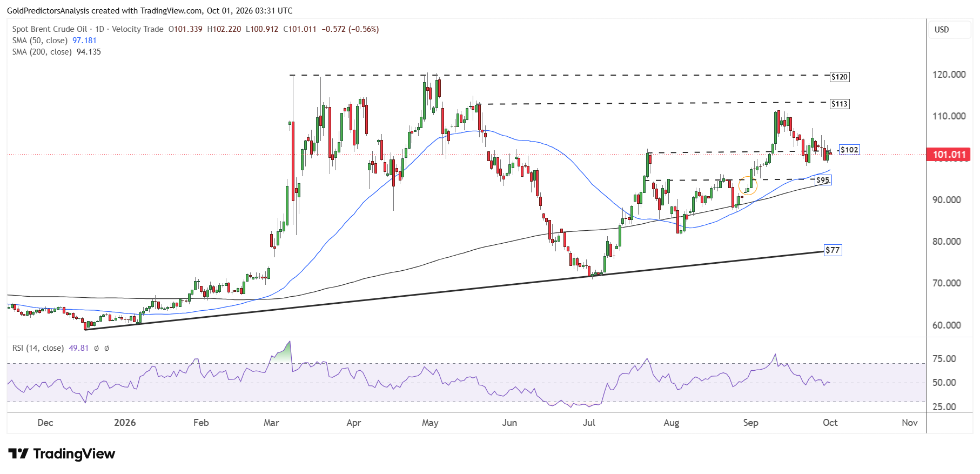Click the Oct label on the time axis
This screenshot has width=980, height=474.
point(830,423)
